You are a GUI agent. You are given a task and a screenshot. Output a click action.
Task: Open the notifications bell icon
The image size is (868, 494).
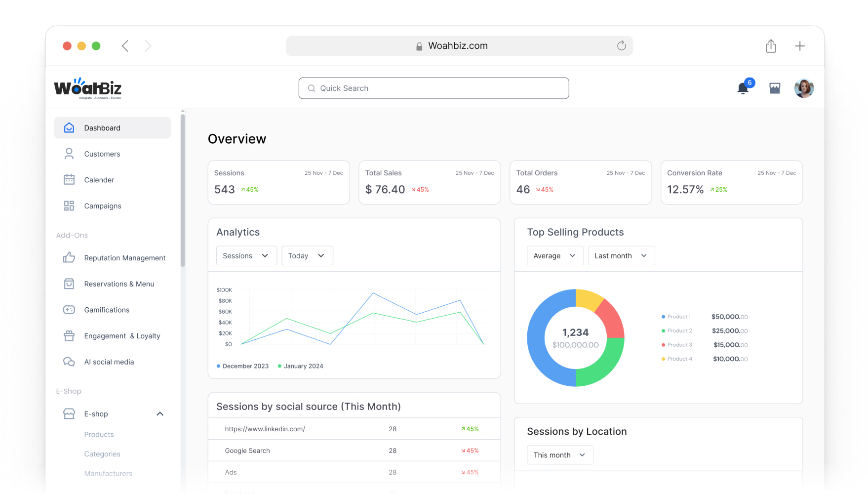click(743, 88)
